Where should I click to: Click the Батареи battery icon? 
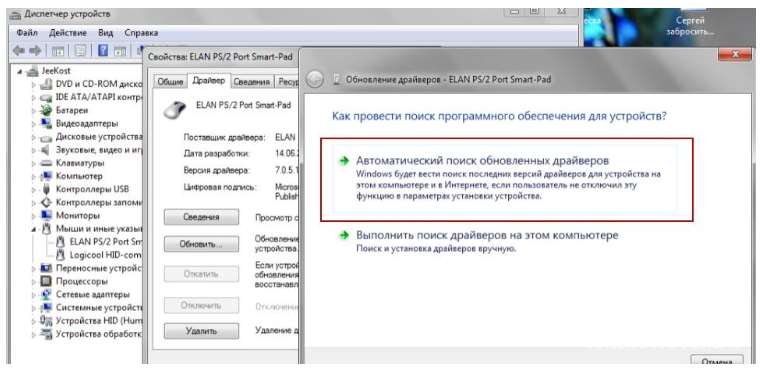point(46,110)
